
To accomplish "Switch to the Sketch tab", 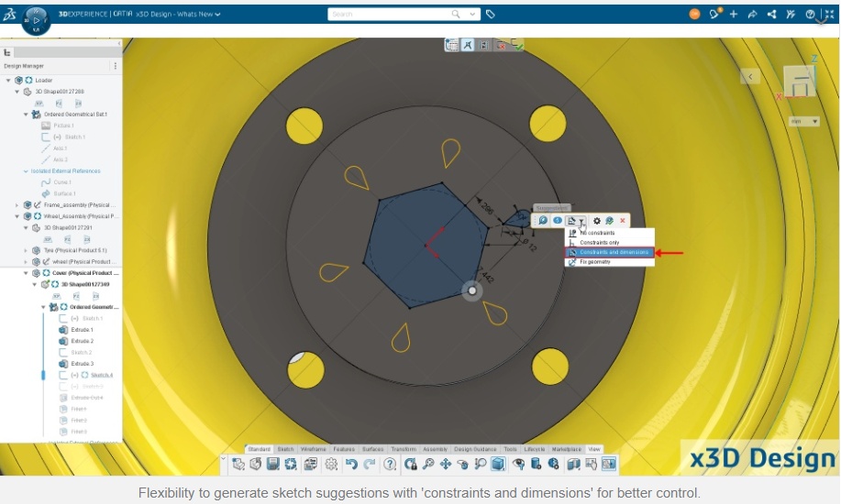I will pyautogui.click(x=285, y=449).
